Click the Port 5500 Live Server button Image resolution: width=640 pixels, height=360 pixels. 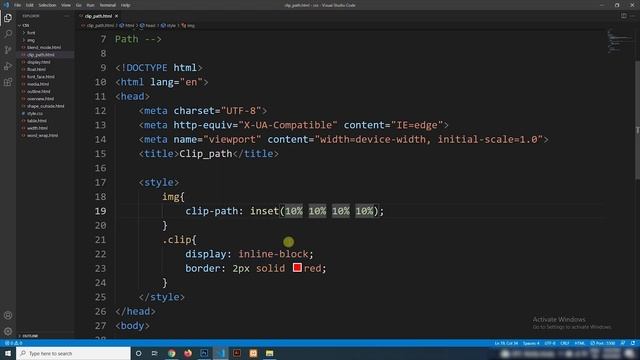coord(603,343)
